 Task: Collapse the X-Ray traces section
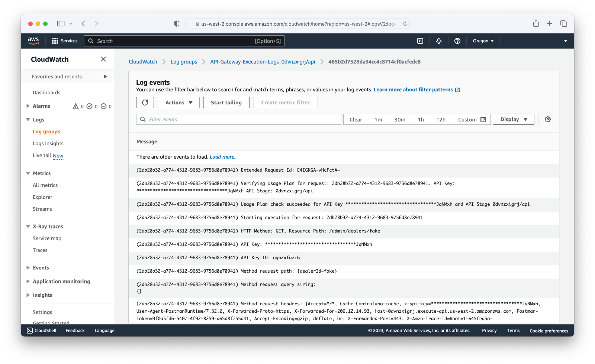(28, 226)
